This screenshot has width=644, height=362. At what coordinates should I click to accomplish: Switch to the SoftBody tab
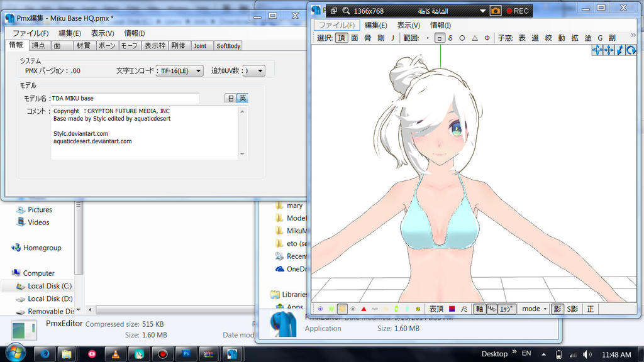point(228,46)
